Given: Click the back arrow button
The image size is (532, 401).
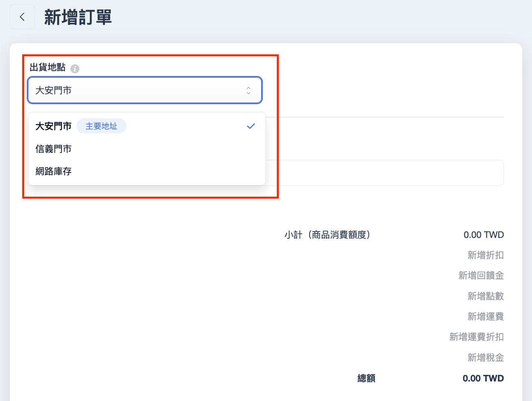Looking at the screenshot, I should pos(22,17).
